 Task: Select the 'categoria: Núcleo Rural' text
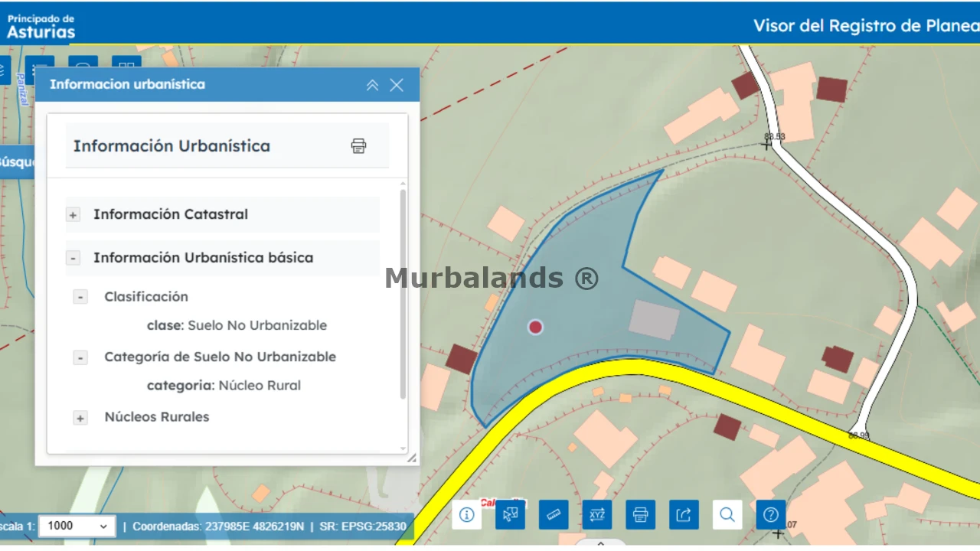point(224,386)
